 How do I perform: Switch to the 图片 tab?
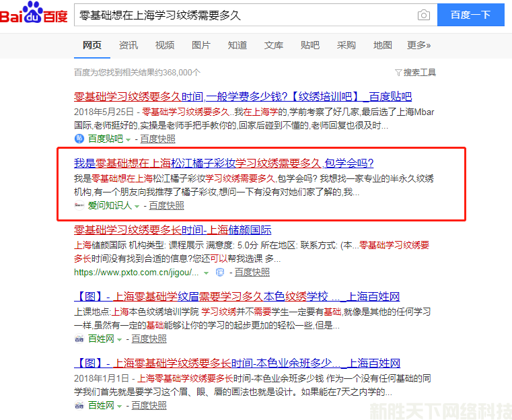201,45
